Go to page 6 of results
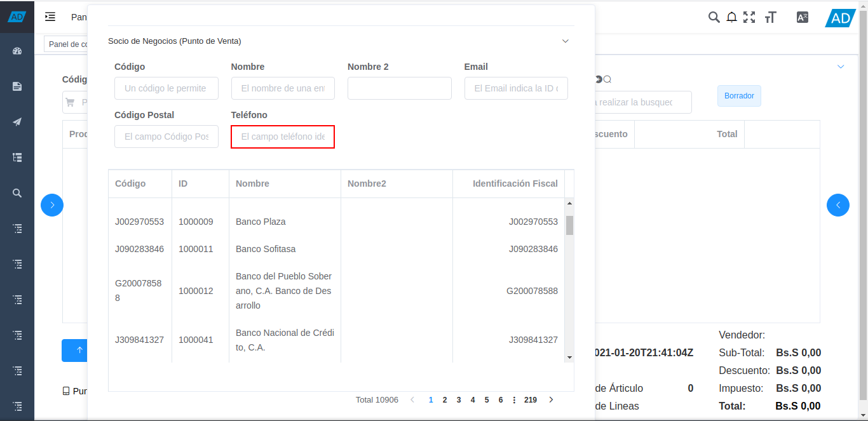This screenshot has height=421, width=868. pos(501,400)
